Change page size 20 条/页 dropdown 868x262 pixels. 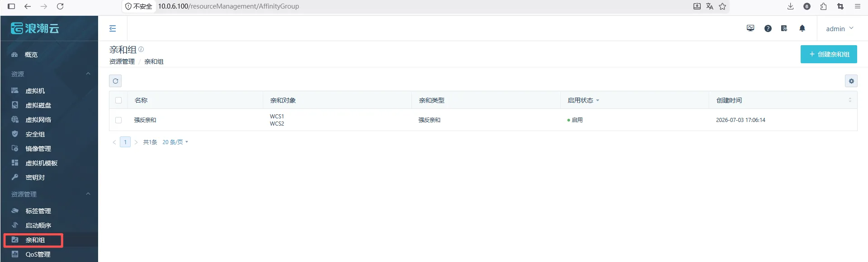click(175, 142)
